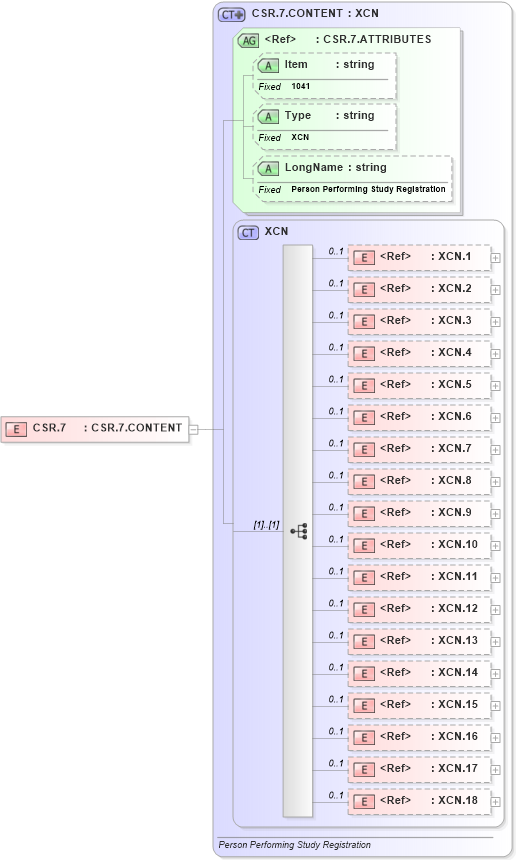Screen dimensions: 516x860
Task: Select the fixed value 1041
Action: 300,86
